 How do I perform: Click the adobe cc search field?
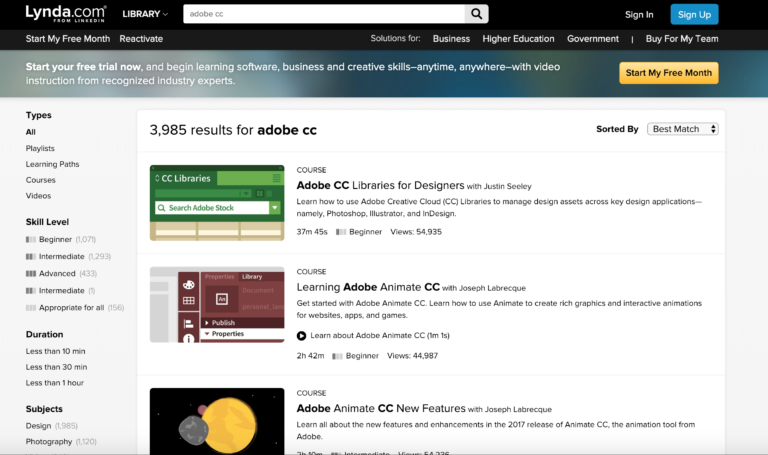(324, 14)
